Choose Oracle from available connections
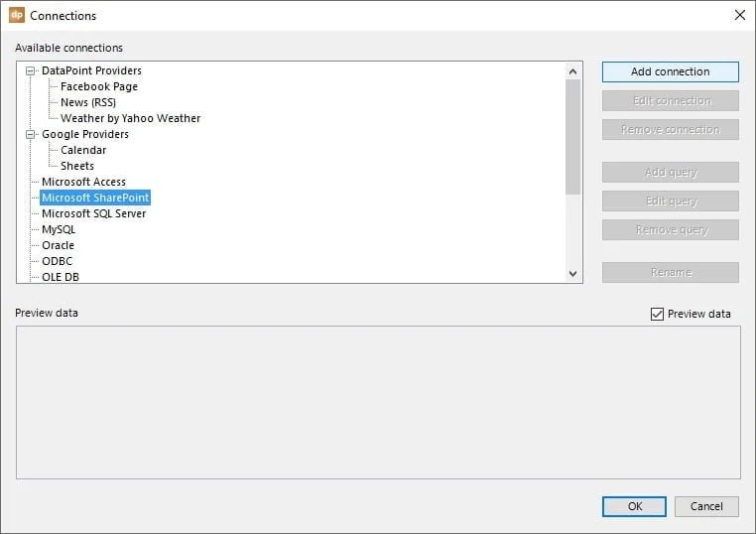 [x=58, y=245]
